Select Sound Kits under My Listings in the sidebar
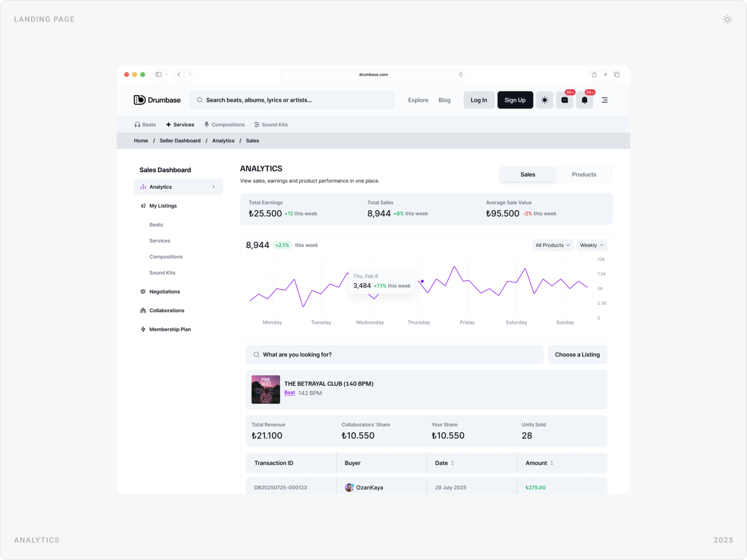747x560 pixels. click(162, 273)
